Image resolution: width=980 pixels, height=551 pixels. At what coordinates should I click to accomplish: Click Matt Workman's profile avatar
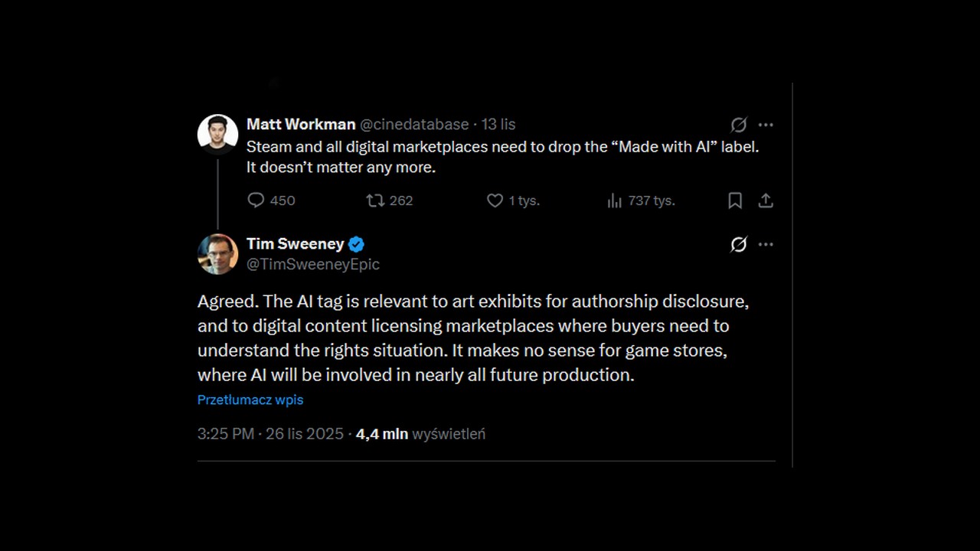pos(217,133)
